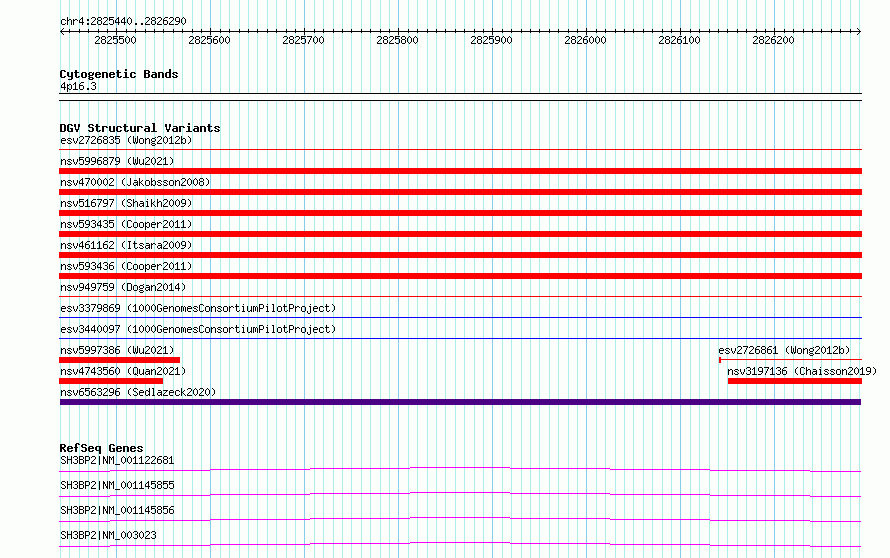
Task: Select first Cooper2011 variant nsv593435 label
Action: point(126,224)
